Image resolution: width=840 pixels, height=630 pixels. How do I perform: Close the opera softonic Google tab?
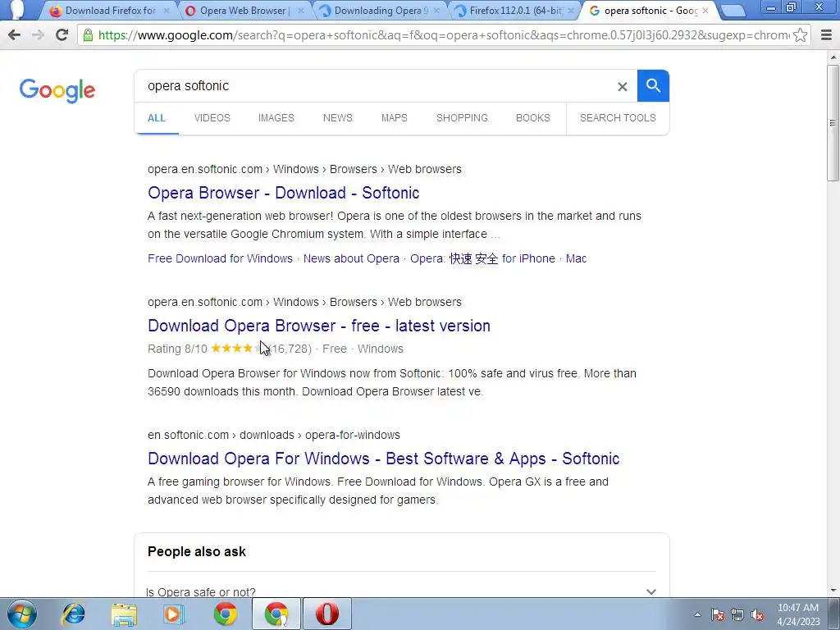point(705,11)
